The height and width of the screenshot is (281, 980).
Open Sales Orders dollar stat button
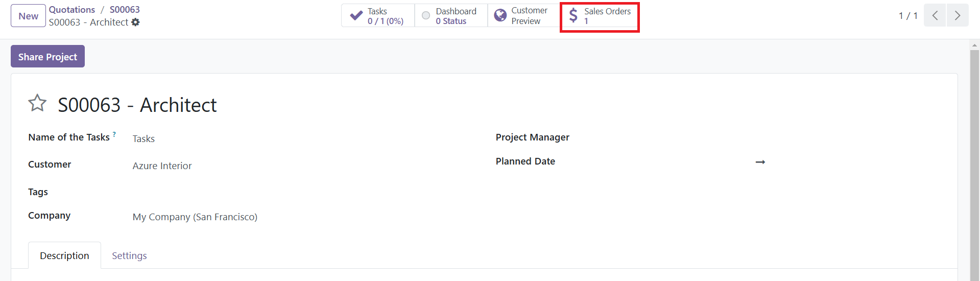600,16
